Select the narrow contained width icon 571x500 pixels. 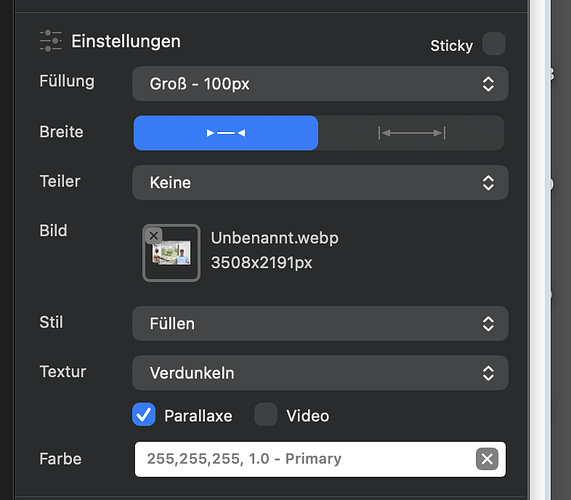pos(226,133)
